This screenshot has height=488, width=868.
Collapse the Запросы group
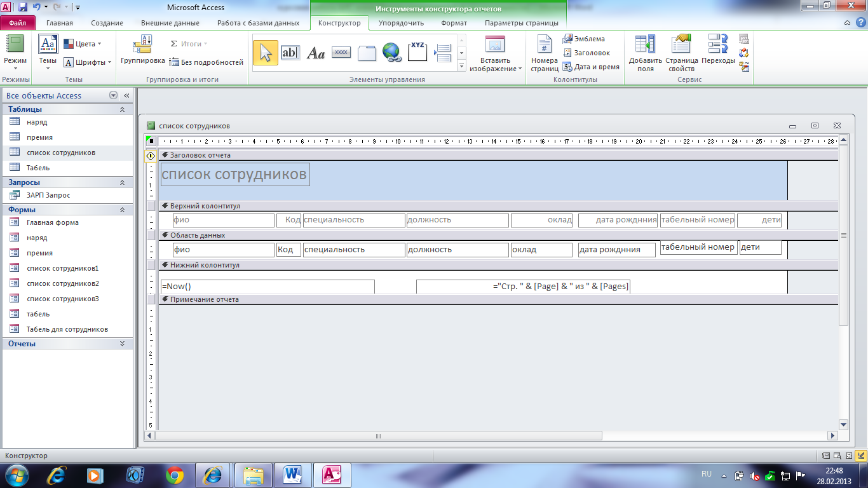click(123, 182)
